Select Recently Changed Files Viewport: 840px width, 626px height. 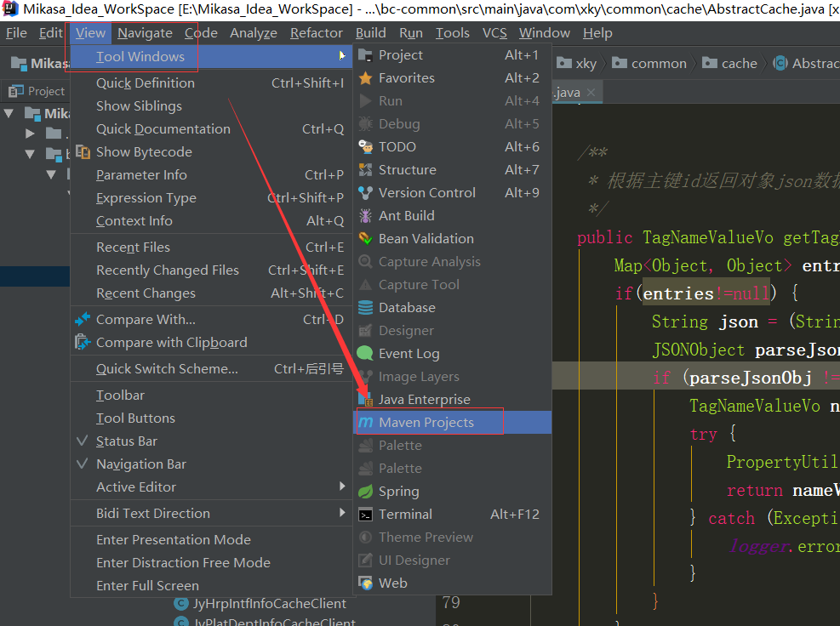pyautogui.click(x=211, y=270)
